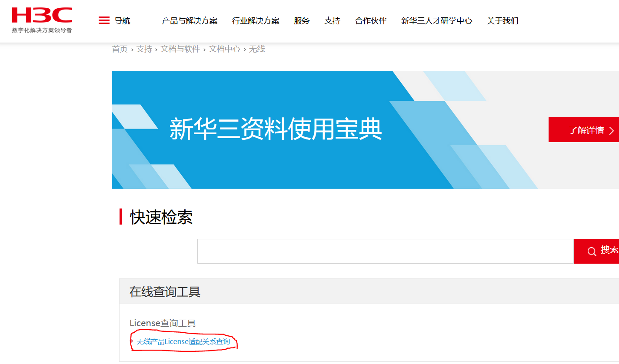Select the 在线查询工具 section header
619x364 pixels.
tap(369, 291)
